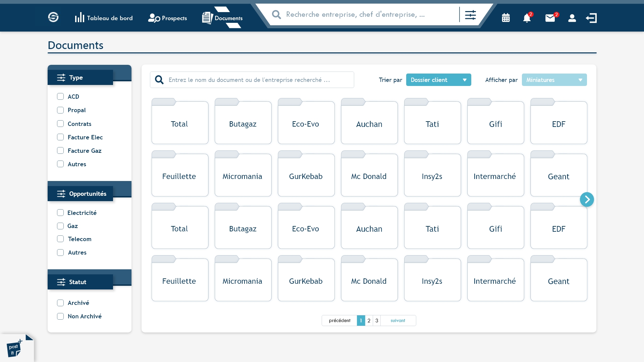
Task: Open the Insy2s folder in second row
Action: pyautogui.click(x=432, y=174)
